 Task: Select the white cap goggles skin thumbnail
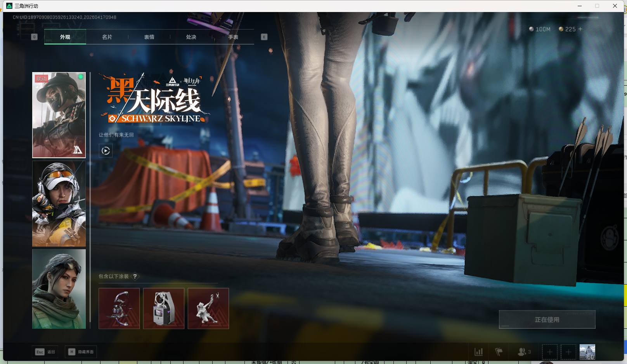pos(59,204)
